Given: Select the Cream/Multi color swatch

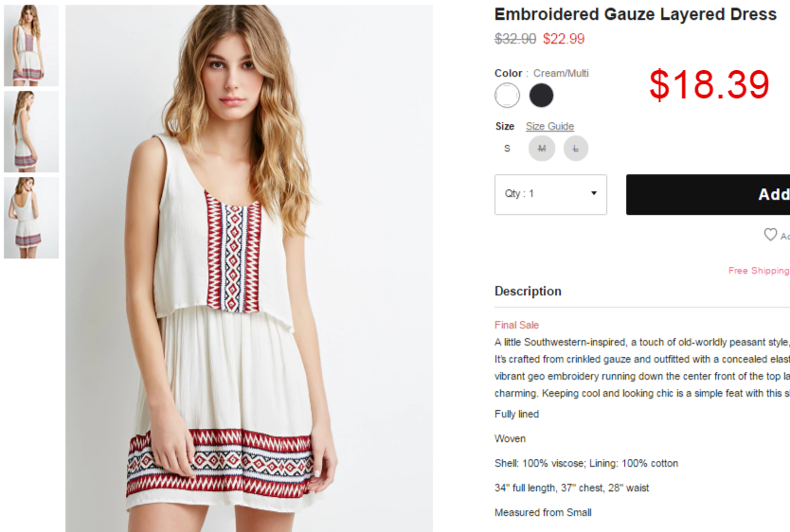Looking at the screenshot, I should tap(507, 95).
